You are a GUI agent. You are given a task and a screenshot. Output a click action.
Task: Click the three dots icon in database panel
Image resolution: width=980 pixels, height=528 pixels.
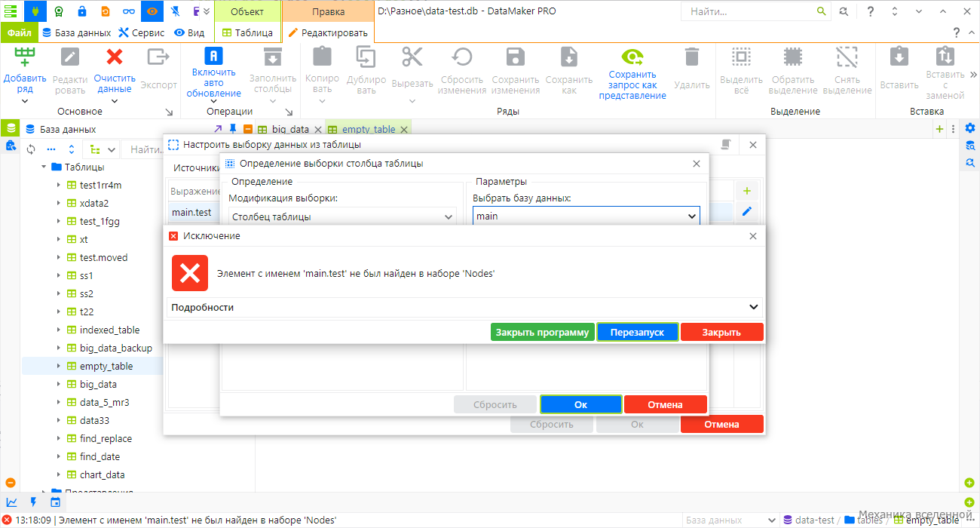coord(51,149)
